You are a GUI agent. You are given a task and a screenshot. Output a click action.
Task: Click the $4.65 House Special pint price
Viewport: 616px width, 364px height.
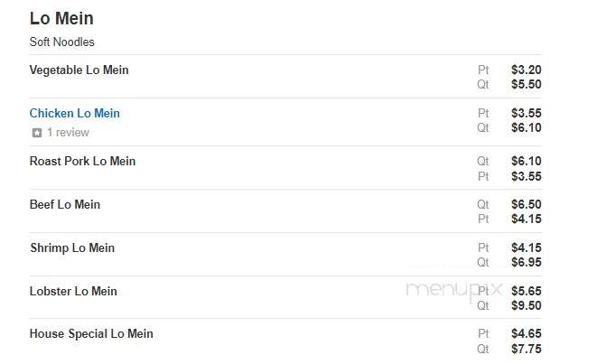[527, 334]
